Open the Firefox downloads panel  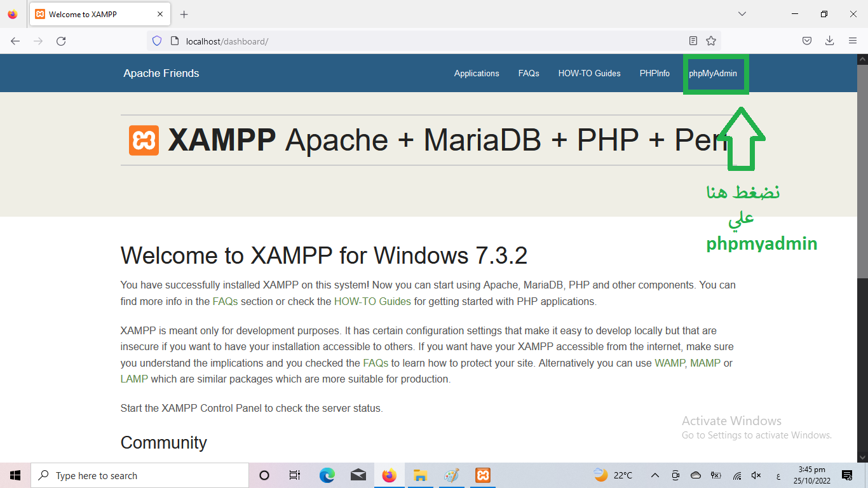829,41
